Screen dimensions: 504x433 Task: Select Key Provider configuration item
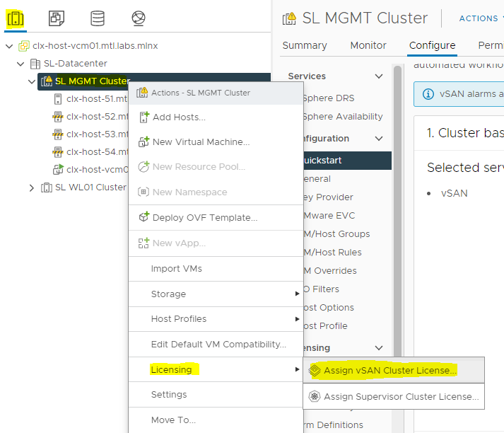[x=328, y=197]
